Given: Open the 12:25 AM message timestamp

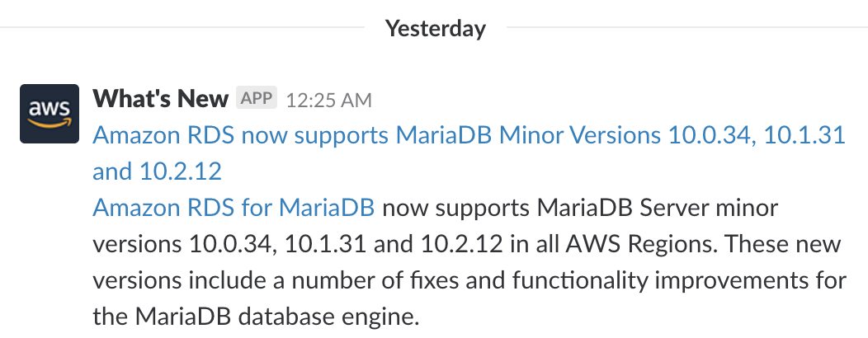Looking at the screenshot, I should point(328,101).
